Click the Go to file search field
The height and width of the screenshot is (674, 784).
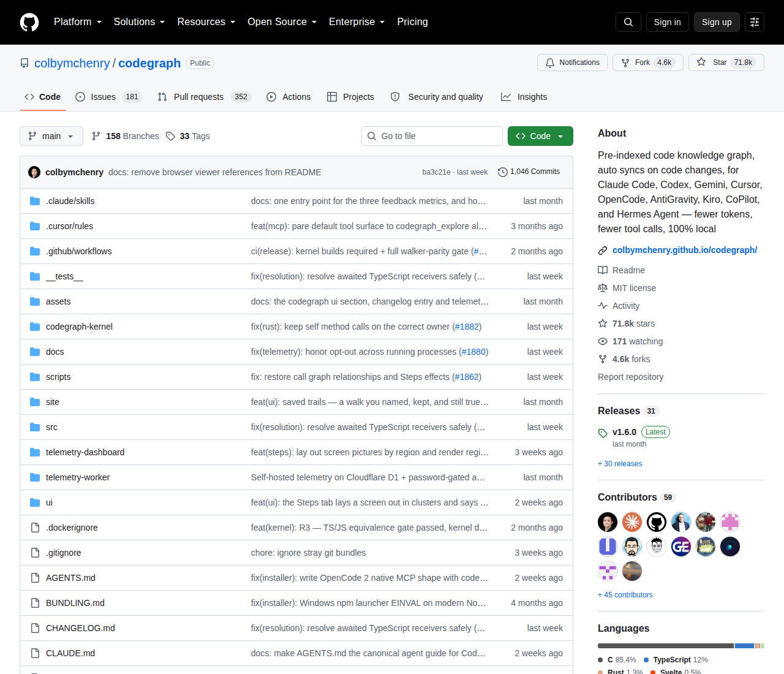pyautogui.click(x=432, y=136)
